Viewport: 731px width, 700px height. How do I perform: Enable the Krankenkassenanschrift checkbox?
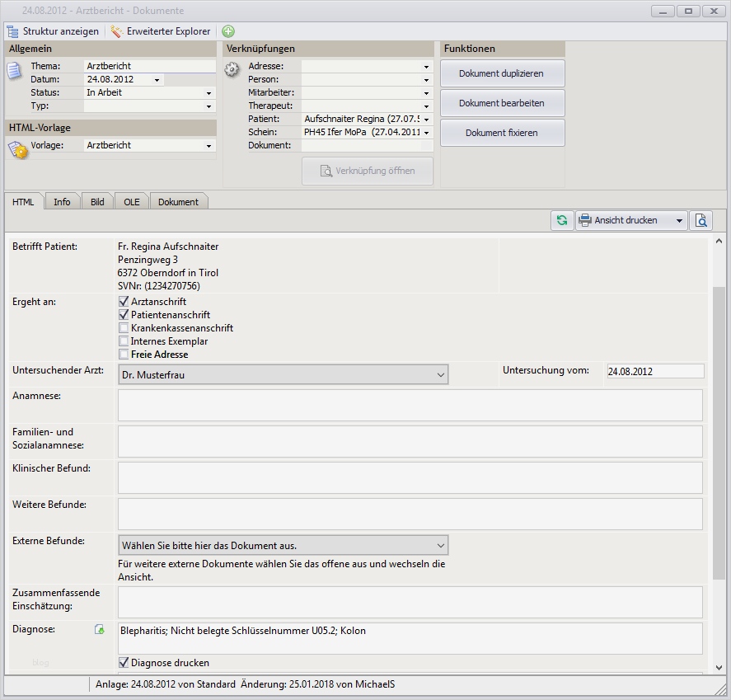pos(124,328)
